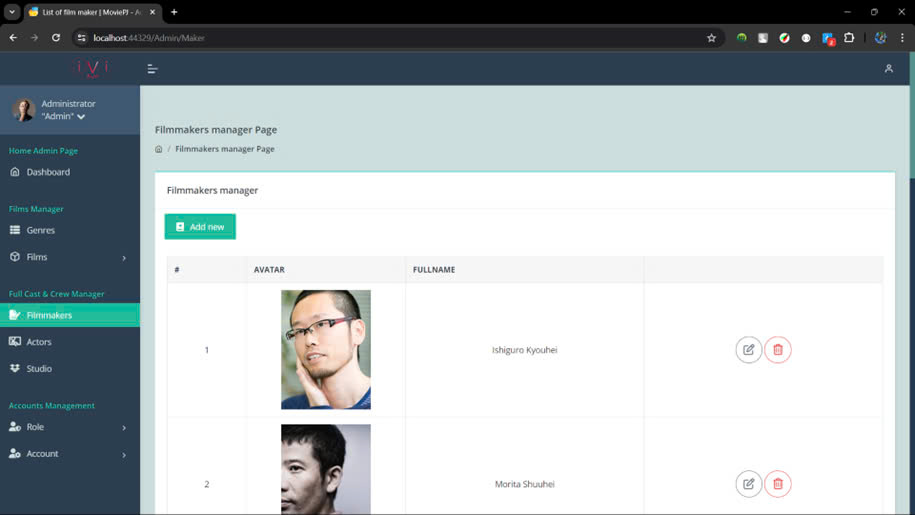Click the IVI logo in header

point(92,68)
